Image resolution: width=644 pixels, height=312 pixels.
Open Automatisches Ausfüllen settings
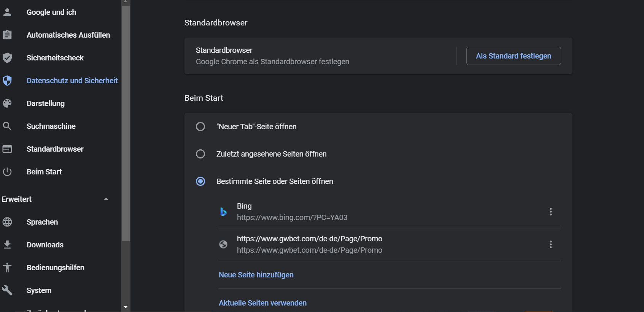pyautogui.click(x=68, y=35)
